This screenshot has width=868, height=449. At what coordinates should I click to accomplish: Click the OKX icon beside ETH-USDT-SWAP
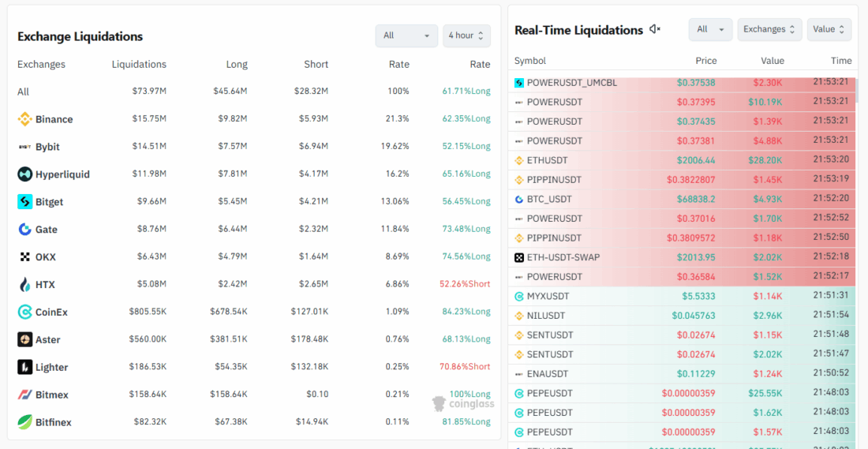coord(519,257)
